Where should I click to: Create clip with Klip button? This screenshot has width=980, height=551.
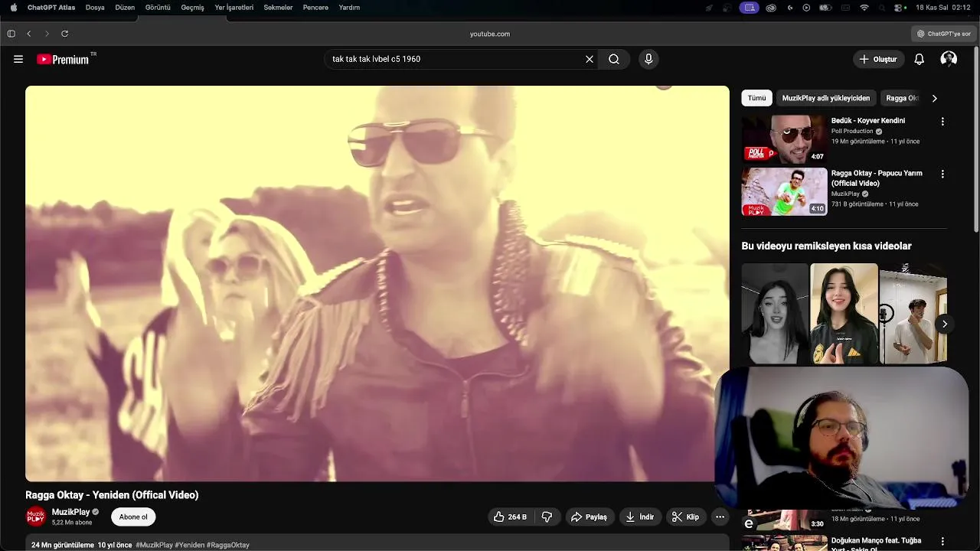tap(685, 517)
